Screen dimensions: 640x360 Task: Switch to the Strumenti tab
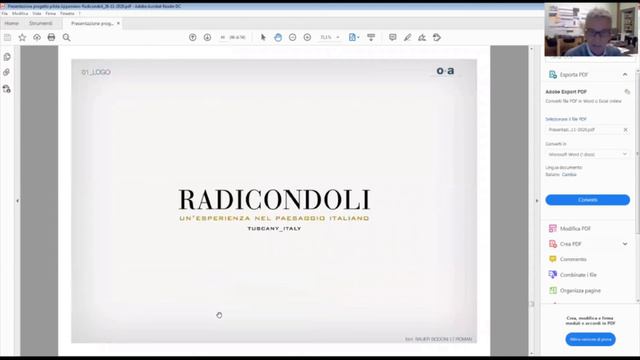coord(40,24)
